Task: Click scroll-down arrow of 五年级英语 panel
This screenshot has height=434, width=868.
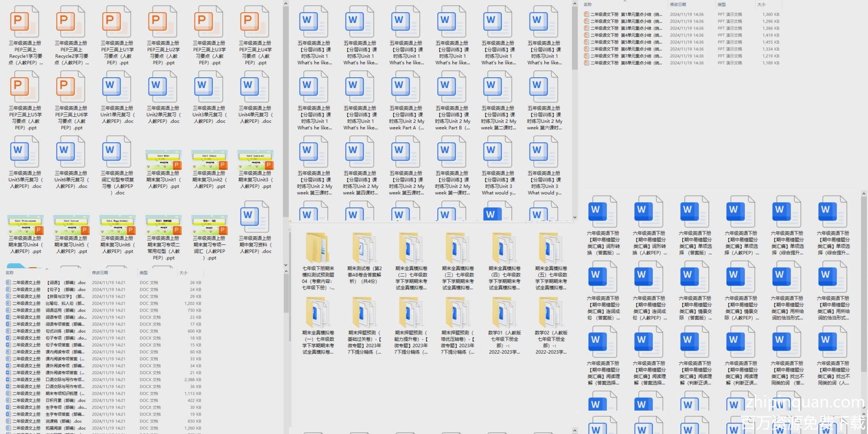Action: 575,217
